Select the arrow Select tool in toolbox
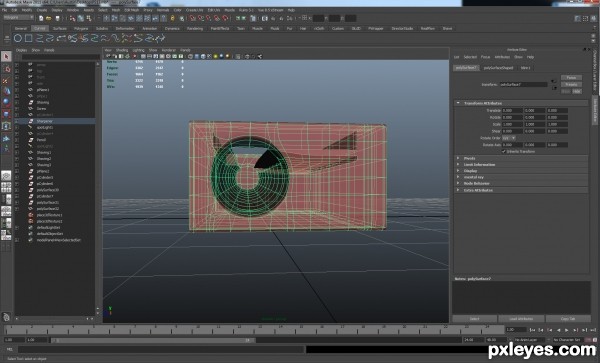Screen dimensions: 600x363 6,57
